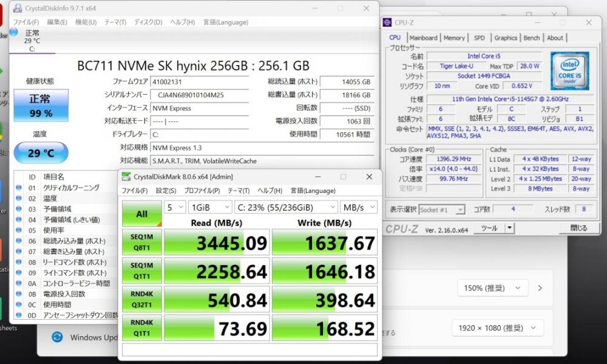Click the blue status dot for ID 0C

(x=19, y=305)
